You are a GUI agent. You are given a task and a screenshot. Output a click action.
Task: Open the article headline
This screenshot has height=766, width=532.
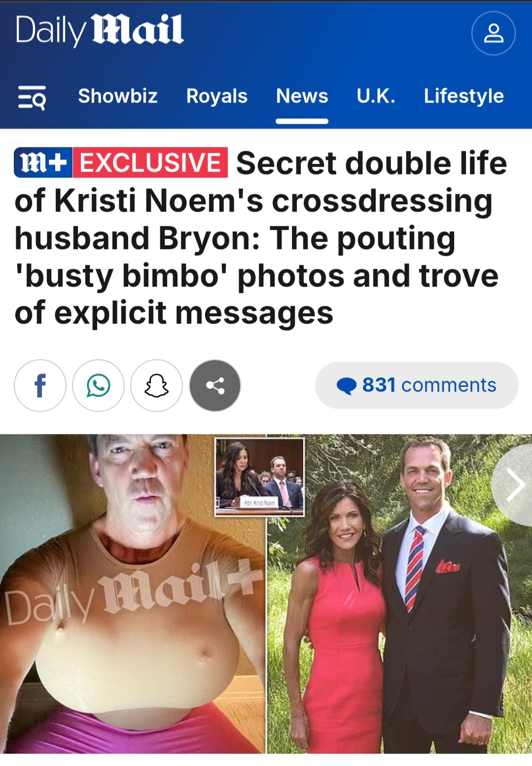[x=261, y=238]
